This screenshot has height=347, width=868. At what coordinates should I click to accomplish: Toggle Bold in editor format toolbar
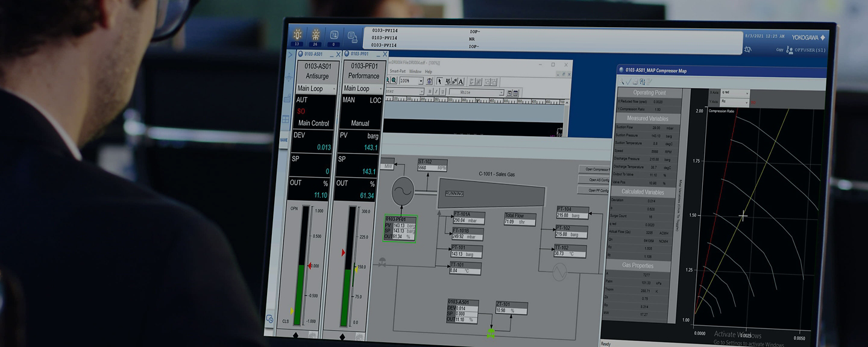click(x=430, y=92)
